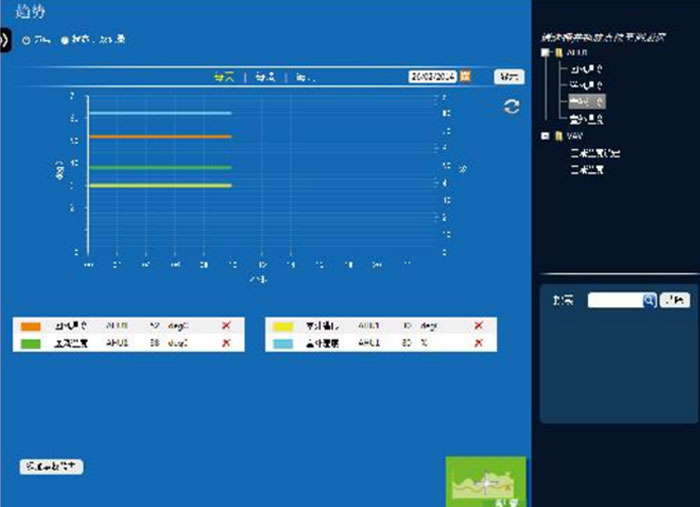Remove the light blue trend series with red X
This screenshot has width=700, height=507.
478,343
